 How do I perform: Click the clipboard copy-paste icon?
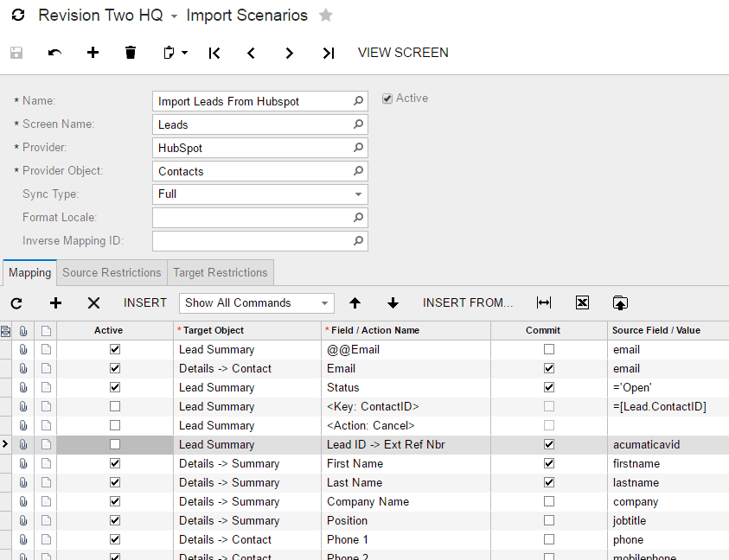pos(169,53)
